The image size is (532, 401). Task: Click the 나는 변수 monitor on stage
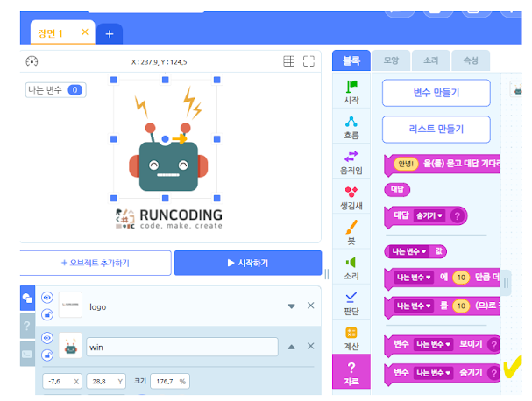tap(55, 90)
